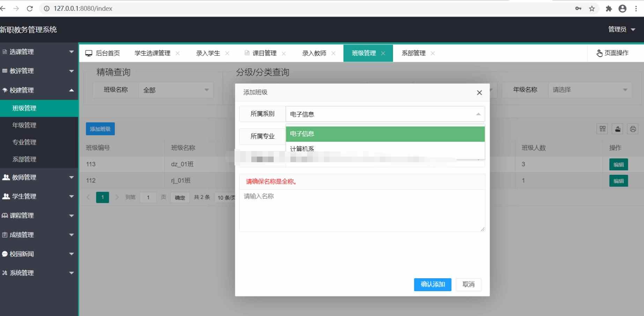Choose 电子信息 option in dropdown list
The height and width of the screenshot is (316, 644).
[385, 134]
